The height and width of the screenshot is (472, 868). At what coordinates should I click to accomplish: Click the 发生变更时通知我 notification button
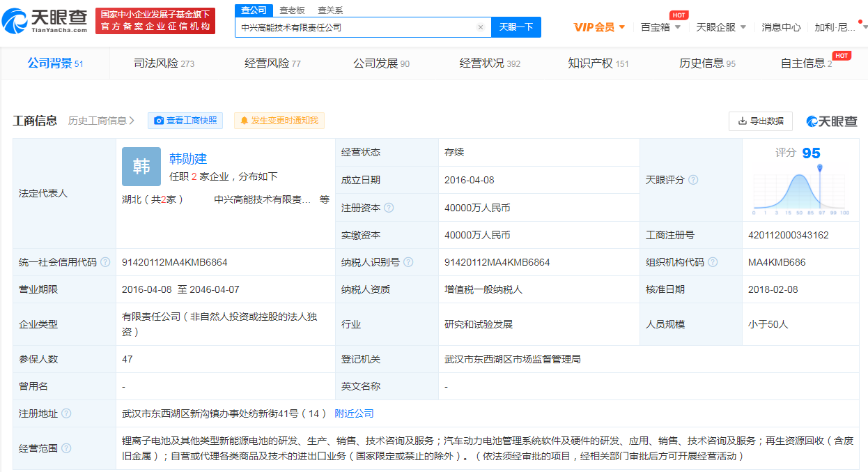(279, 121)
